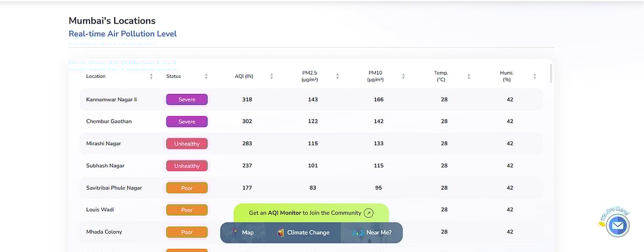This screenshot has height=252, width=644.
Task: Sort table by AQI (IN) column arrows
Action: (272, 76)
